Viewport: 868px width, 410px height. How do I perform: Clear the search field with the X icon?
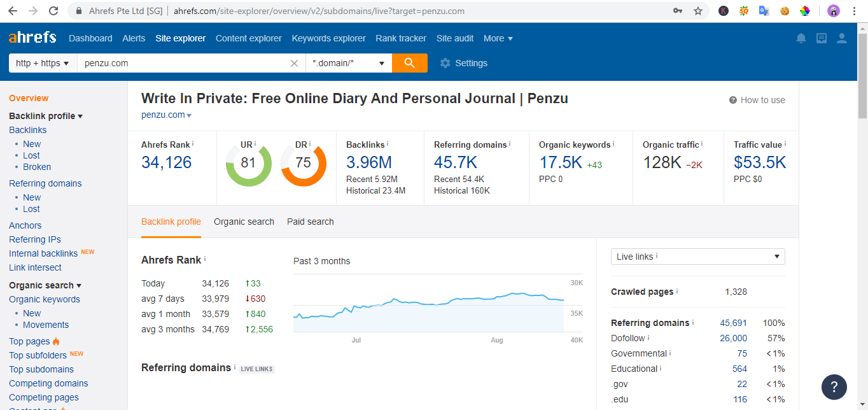pyautogui.click(x=293, y=62)
